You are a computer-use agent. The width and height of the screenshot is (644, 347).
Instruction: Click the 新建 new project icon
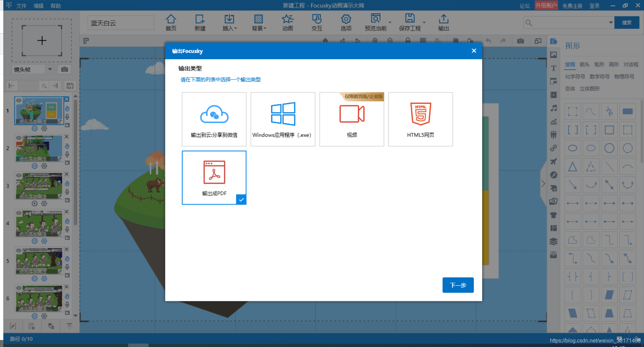tap(200, 23)
